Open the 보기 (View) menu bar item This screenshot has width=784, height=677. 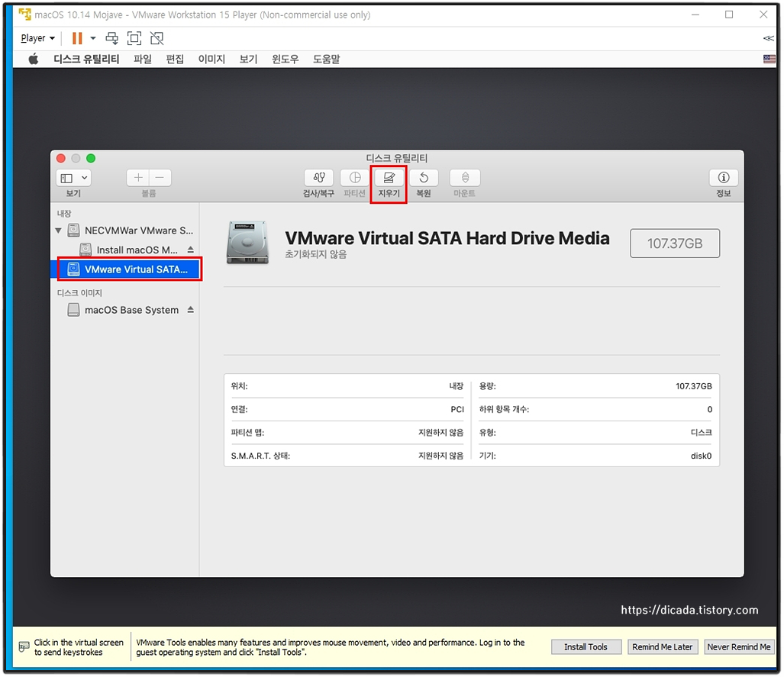(249, 60)
